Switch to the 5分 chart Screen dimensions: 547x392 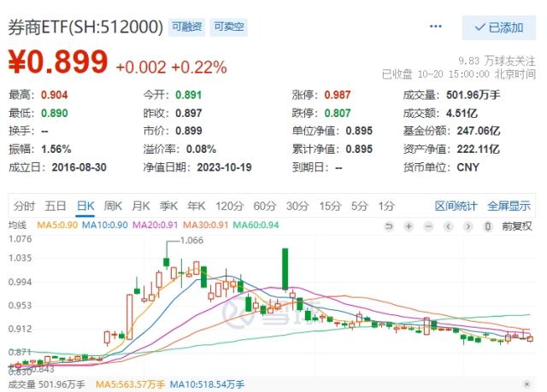coord(360,206)
